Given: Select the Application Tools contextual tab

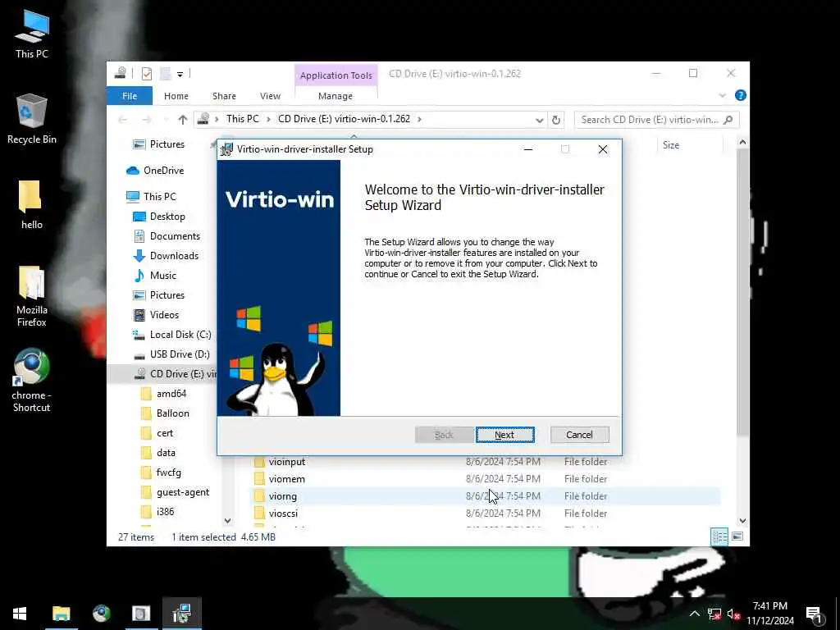Looking at the screenshot, I should click(336, 75).
